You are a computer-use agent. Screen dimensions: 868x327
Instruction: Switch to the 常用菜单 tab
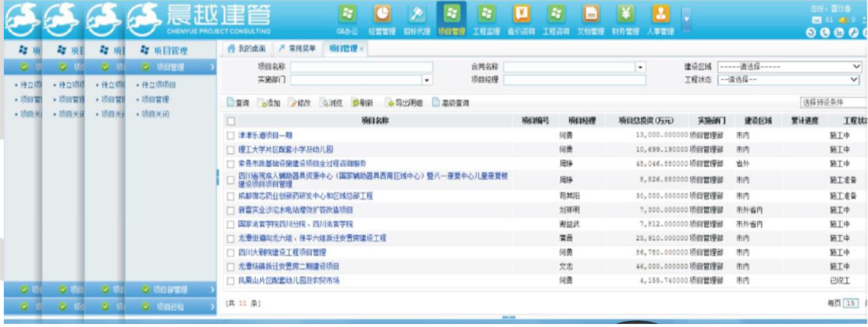[x=297, y=49]
